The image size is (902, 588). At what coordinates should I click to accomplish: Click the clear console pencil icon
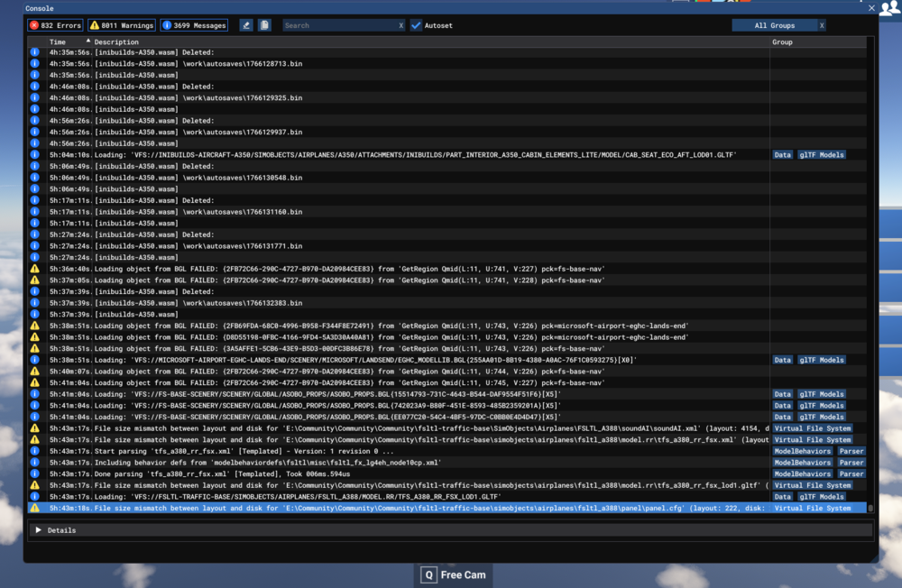click(245, 24)
